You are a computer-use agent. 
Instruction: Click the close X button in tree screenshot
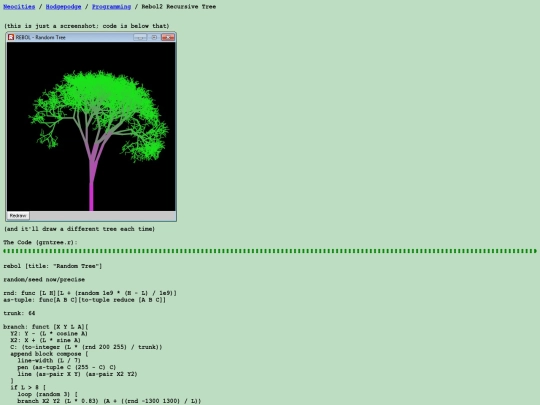coord(168,37)
